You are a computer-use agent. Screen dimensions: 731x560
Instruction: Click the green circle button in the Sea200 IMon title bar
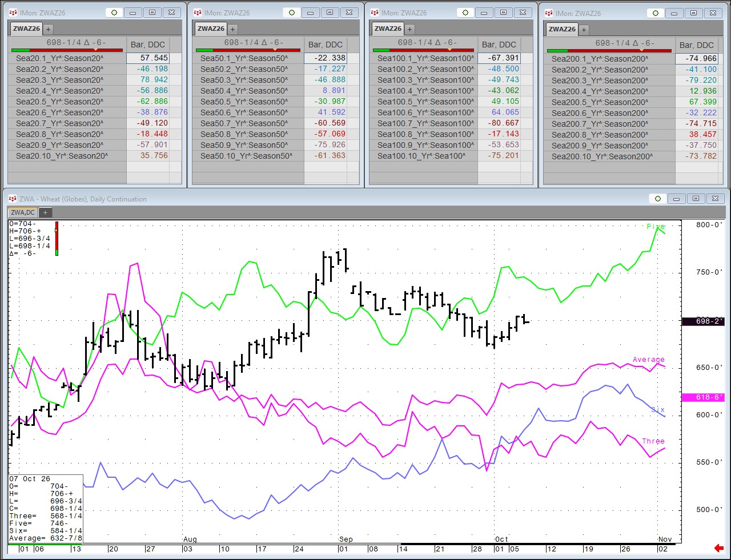pyautogui.click(x=656, y=13)
